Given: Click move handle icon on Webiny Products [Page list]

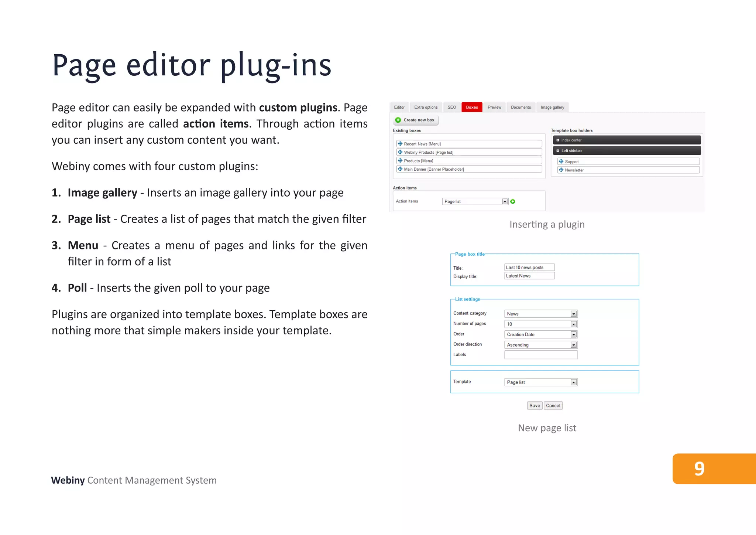Looking at the screenshot, I should pyautogui.click(x=400, y=152).
